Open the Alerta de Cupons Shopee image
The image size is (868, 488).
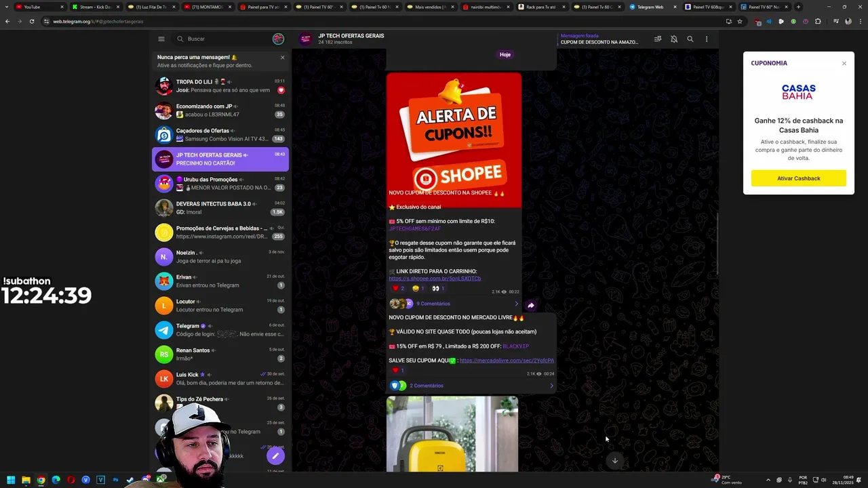tap(454, 140)
